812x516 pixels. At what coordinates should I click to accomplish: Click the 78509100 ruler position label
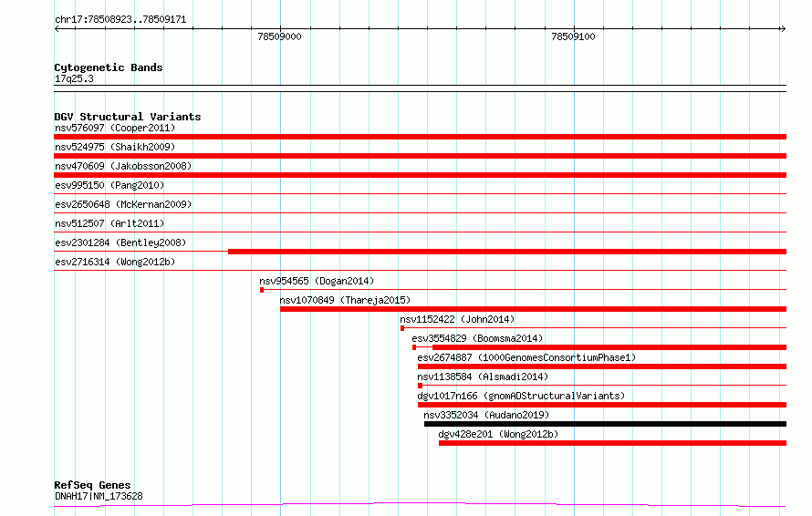coord(573,36)
